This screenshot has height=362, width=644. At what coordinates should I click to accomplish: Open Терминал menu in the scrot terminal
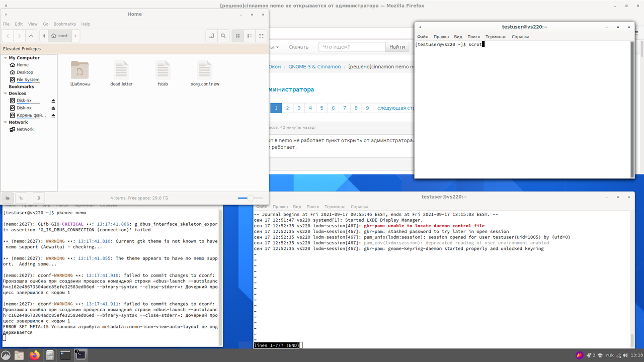click(x=496, y=37)
